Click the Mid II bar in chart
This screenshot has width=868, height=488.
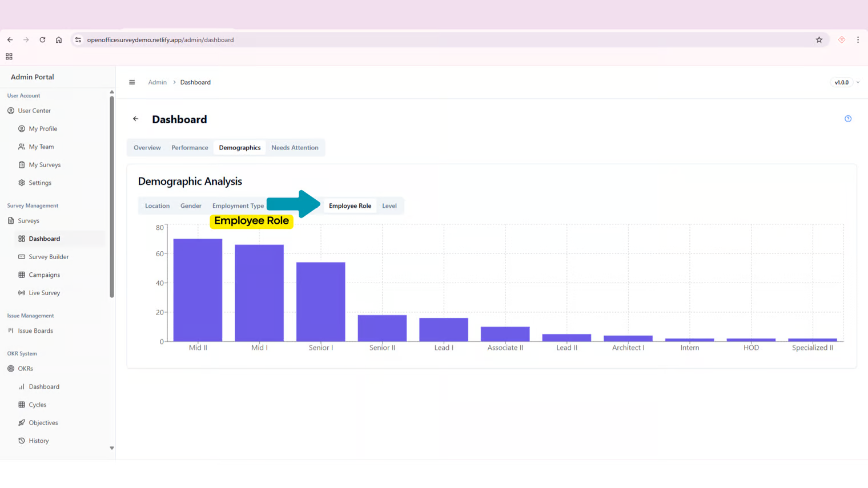tap(198, 290)
